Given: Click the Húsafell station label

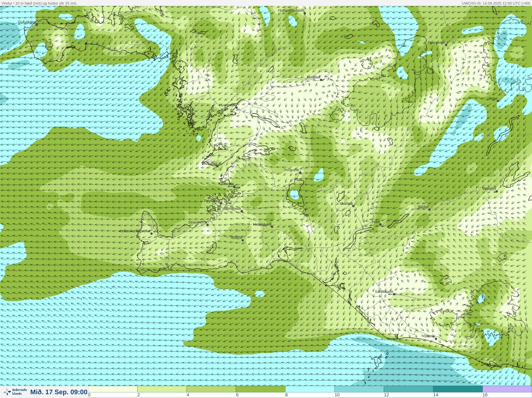Looking at the screenshot, I should [314, 77].
